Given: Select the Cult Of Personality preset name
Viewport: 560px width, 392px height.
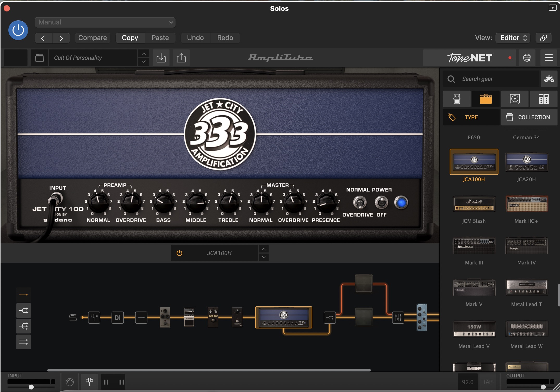Looking at the screenshot, I should (x=93, y=58).
